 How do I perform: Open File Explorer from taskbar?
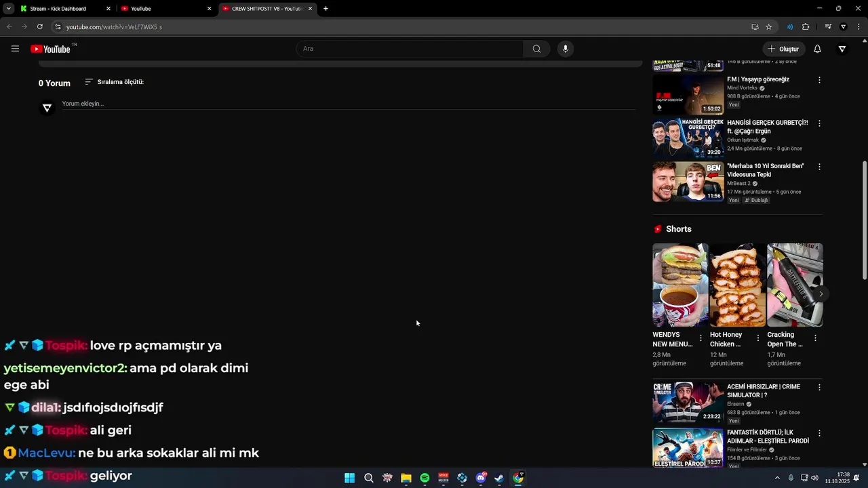pyautogui.click(x=406, y=478)
